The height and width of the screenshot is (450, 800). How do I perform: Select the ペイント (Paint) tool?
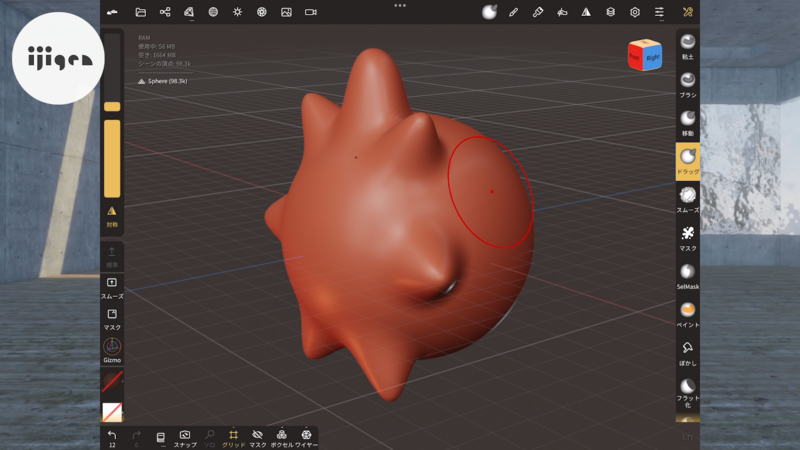click(x=688, y=314)
